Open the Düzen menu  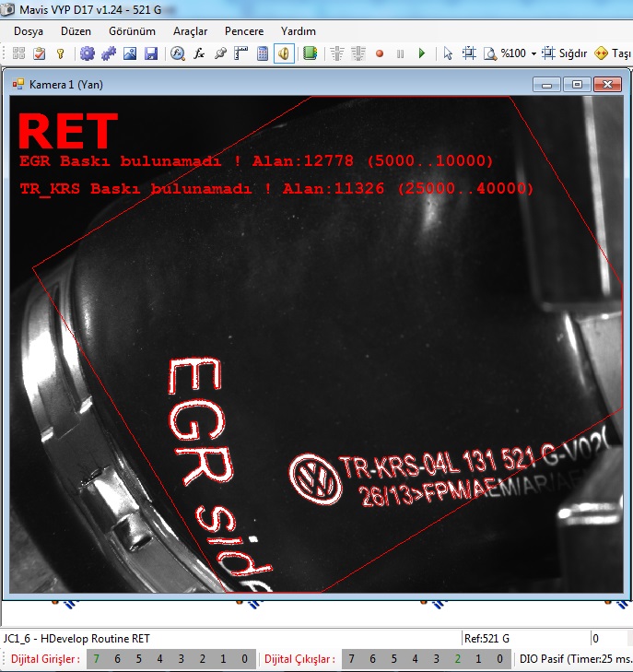(76, 31)
